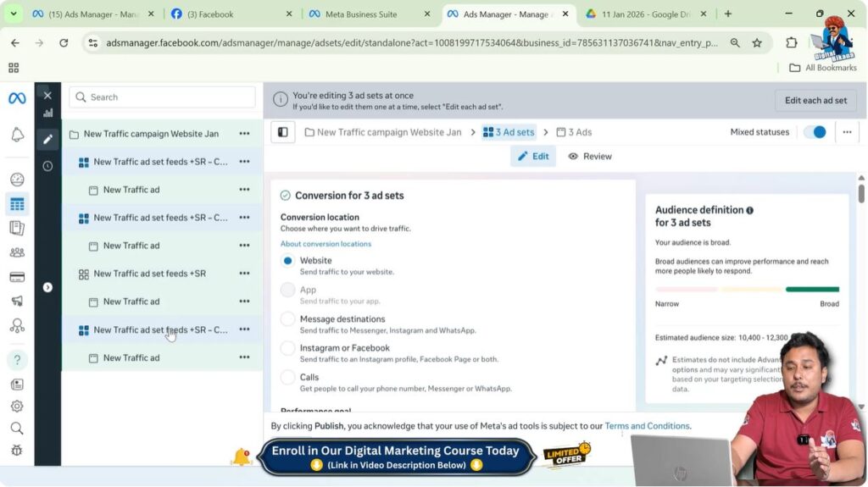Close the editing panel with the X icon

(47, 95)
